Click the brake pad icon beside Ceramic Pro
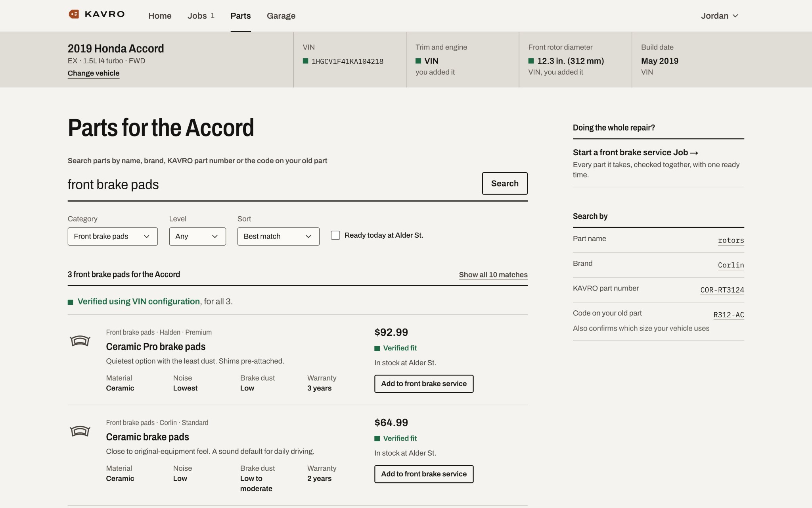The height and width of the screenshot is (508, 812). coord(80,341)
